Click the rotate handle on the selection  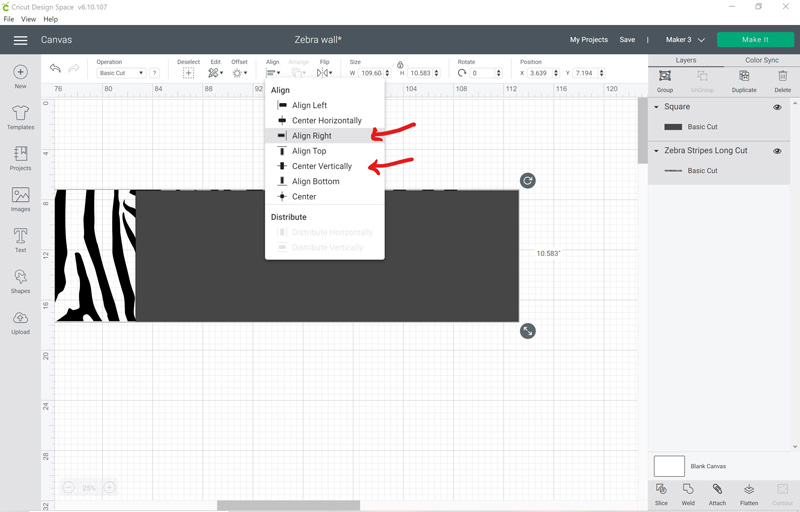pos(528,181)
